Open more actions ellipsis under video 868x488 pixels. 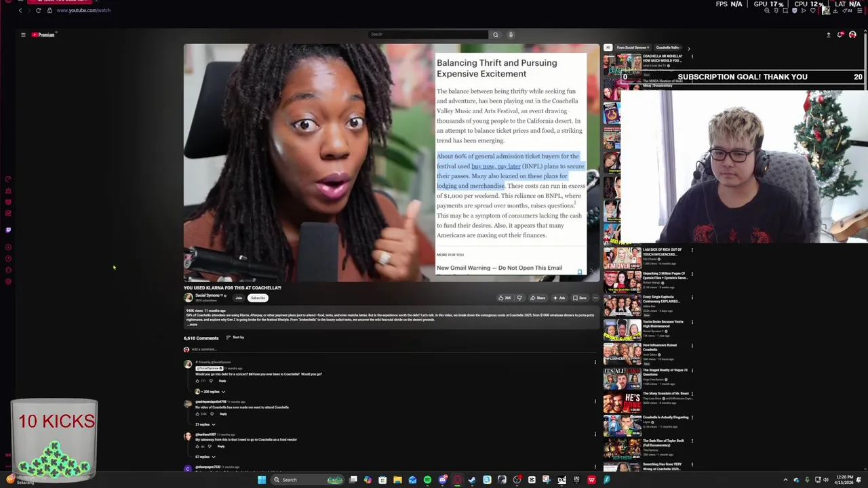click(595, 298)
